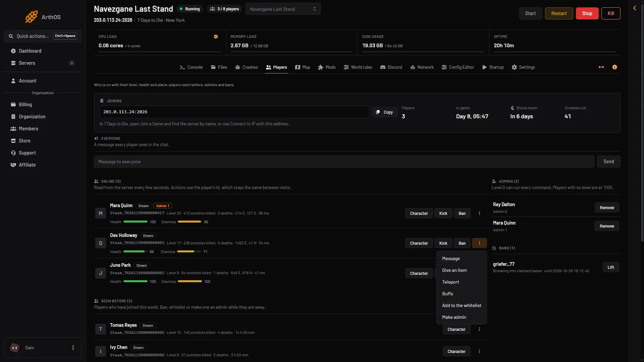Viewport: 644px width, 362px height.
Task: Kick Dex Holloway from server
Action: [x=443, y=243]
